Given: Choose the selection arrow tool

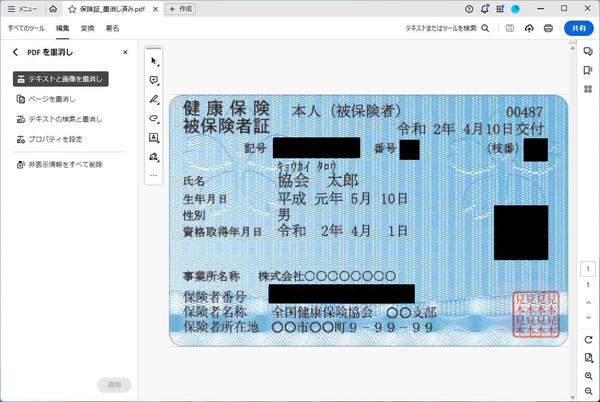Looking at the screenshot, I should point(154,61).
